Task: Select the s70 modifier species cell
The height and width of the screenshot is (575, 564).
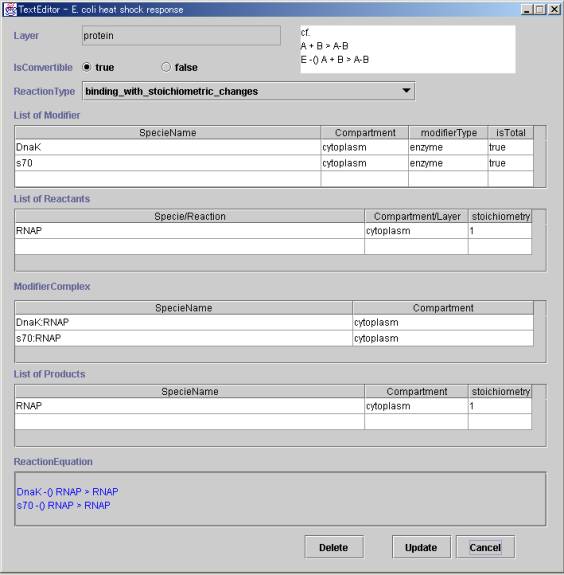Action: [x=168, y=163]
